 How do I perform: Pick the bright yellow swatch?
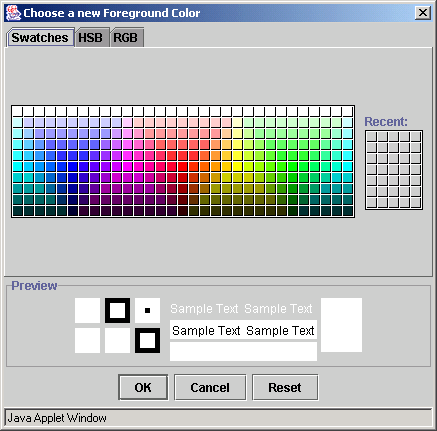point(237,166)
